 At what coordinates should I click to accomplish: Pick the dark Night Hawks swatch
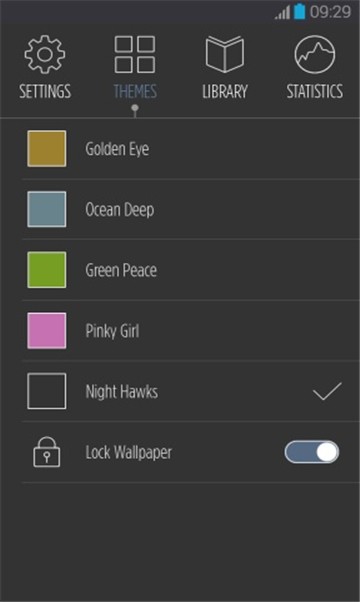click(x=46, y=391)
